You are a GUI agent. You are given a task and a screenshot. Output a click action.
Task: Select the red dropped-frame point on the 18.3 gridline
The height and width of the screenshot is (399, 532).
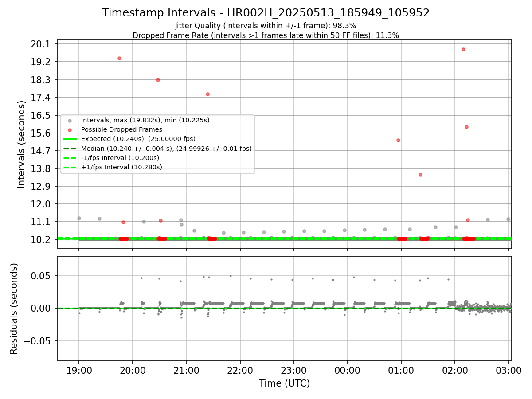158,80
